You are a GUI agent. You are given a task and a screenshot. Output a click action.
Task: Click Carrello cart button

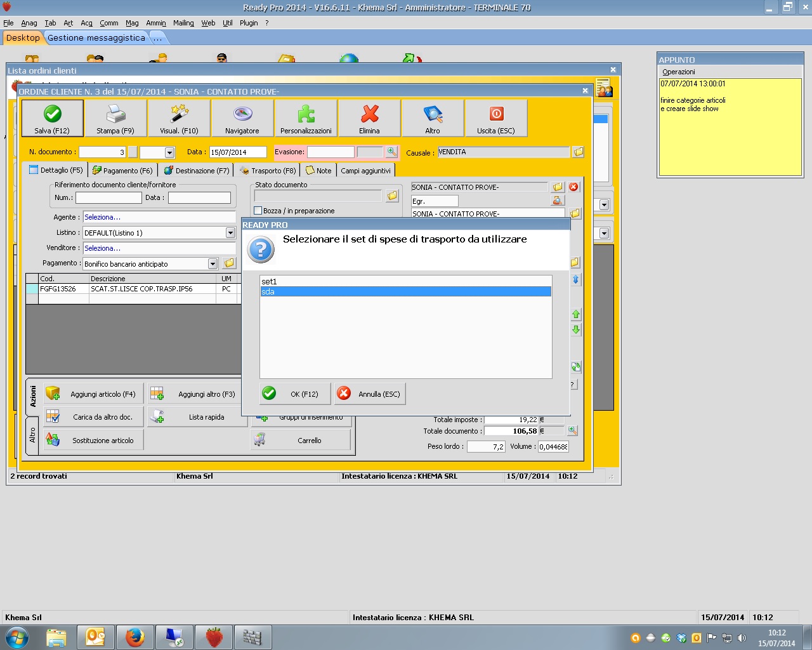point(301,440)
